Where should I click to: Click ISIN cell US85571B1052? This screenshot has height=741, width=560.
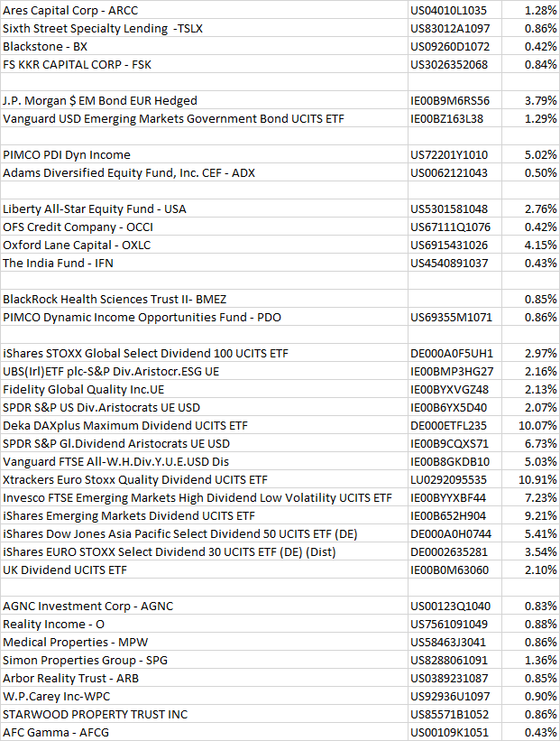click(449, 714)
